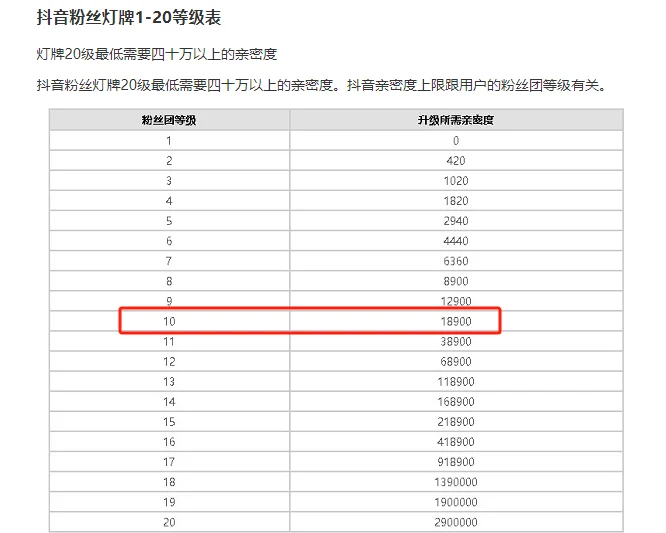
Task: Select the level cell 8
Action: 169,281
